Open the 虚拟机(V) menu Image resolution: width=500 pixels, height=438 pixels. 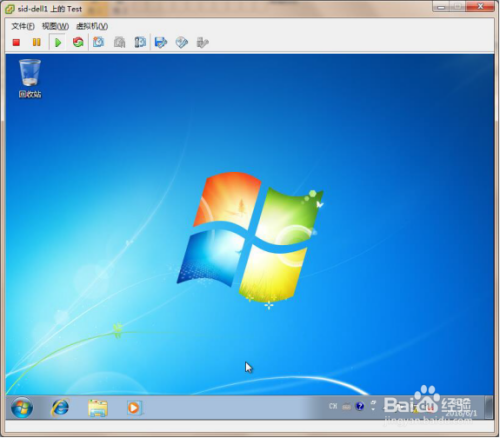tap(92, 26)
